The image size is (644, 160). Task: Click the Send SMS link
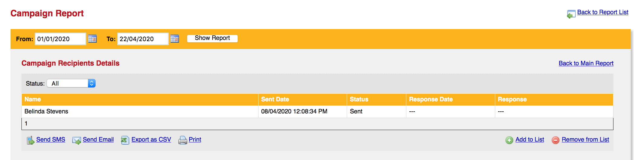point(51,139)
